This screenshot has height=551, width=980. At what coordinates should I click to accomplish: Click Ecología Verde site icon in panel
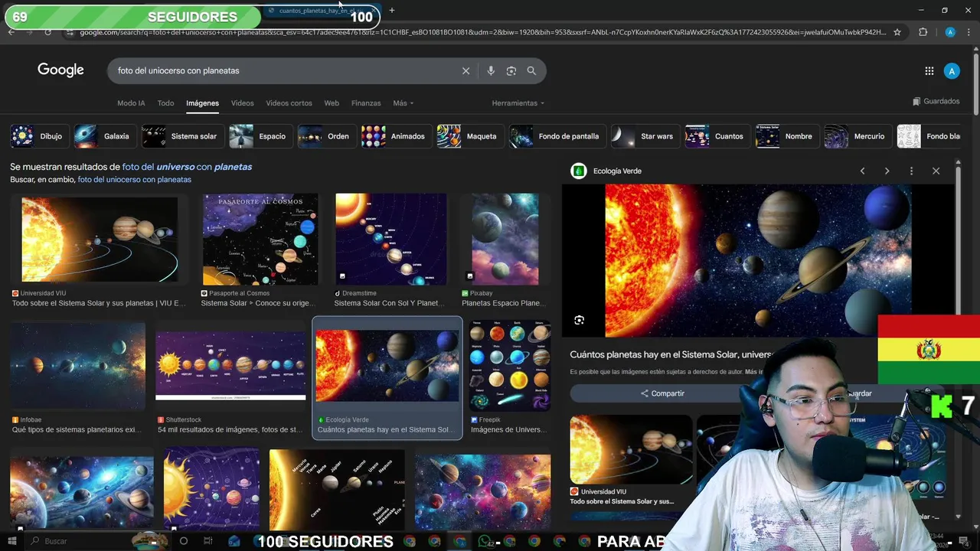(578, 171)
